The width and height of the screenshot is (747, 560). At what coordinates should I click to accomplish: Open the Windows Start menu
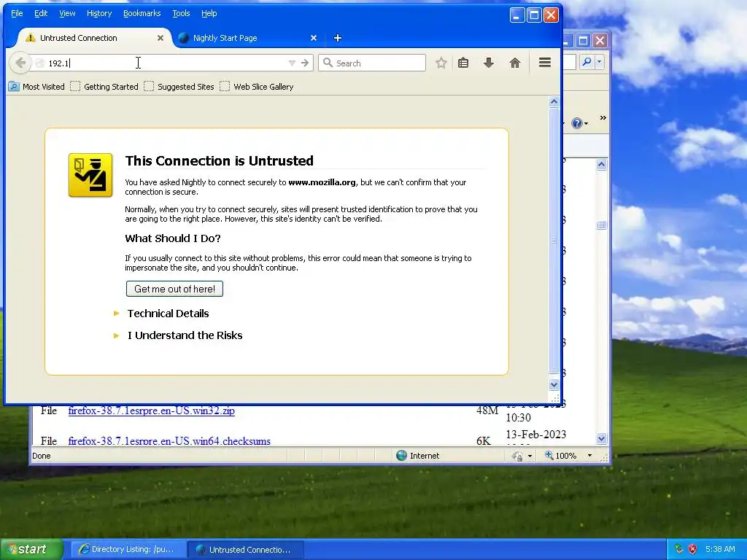point(31,549)
